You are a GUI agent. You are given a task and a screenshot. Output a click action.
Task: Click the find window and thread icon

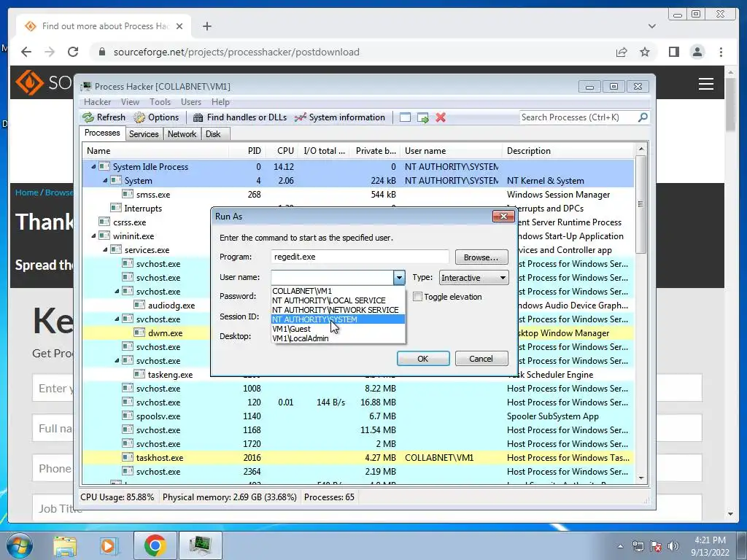tap(422, 117)
